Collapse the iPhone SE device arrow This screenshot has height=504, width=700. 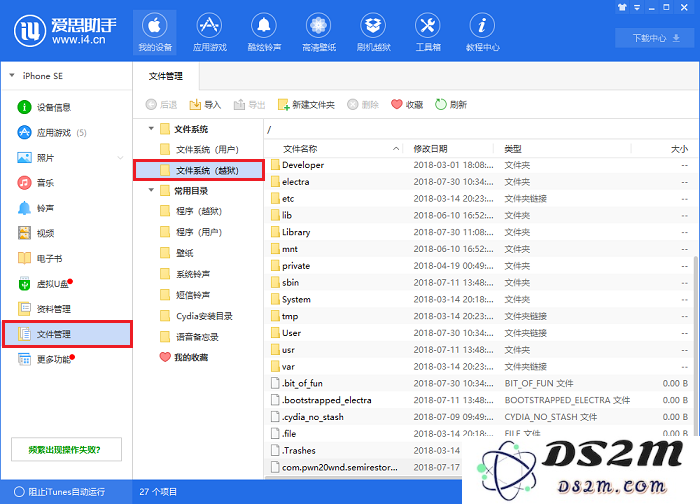(12, 75)
